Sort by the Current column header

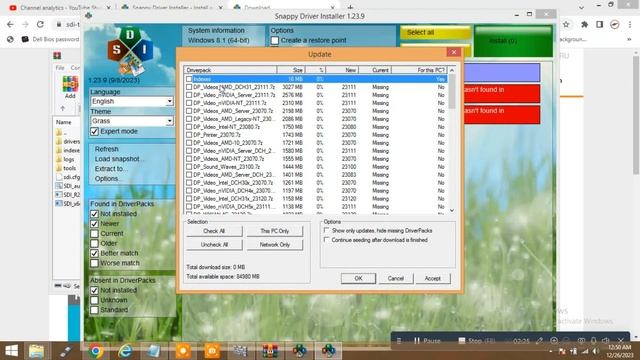click(375, 70)
